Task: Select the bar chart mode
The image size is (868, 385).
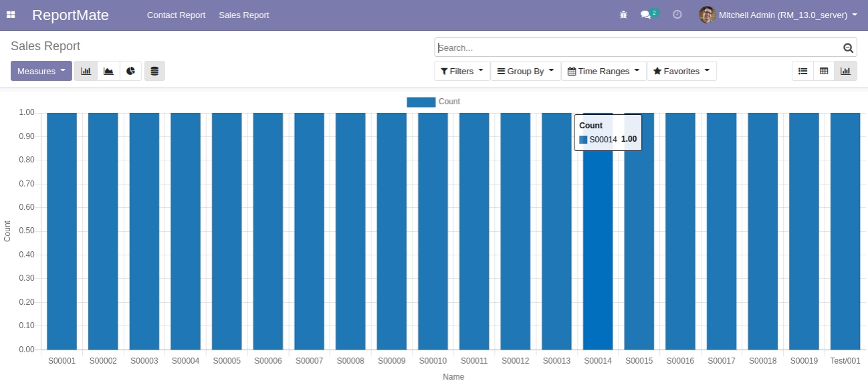Action: click(86, 71)
